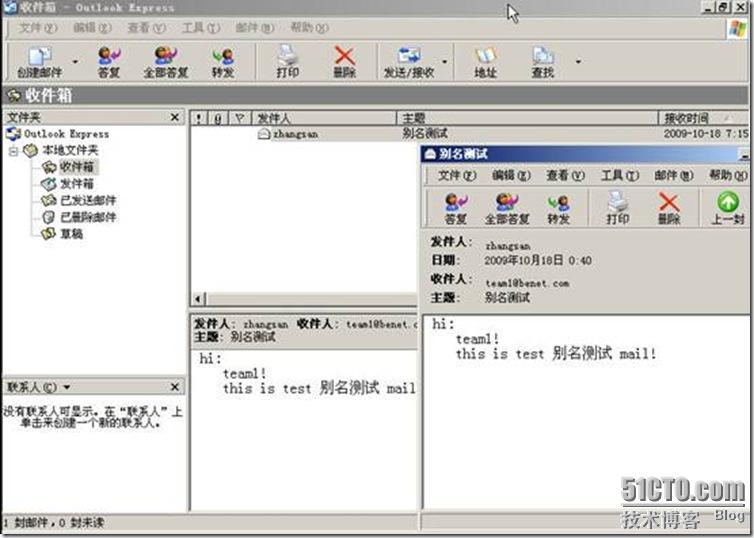754x538 pixels.
Task: Click 转发 in 别名测试 message window
Action: [x=558, y=209]
